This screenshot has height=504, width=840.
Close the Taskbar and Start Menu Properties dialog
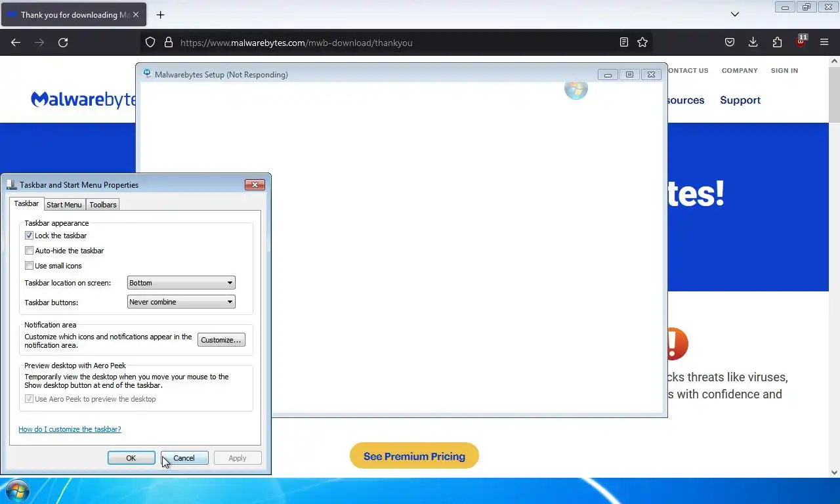[x=255, y=185]
